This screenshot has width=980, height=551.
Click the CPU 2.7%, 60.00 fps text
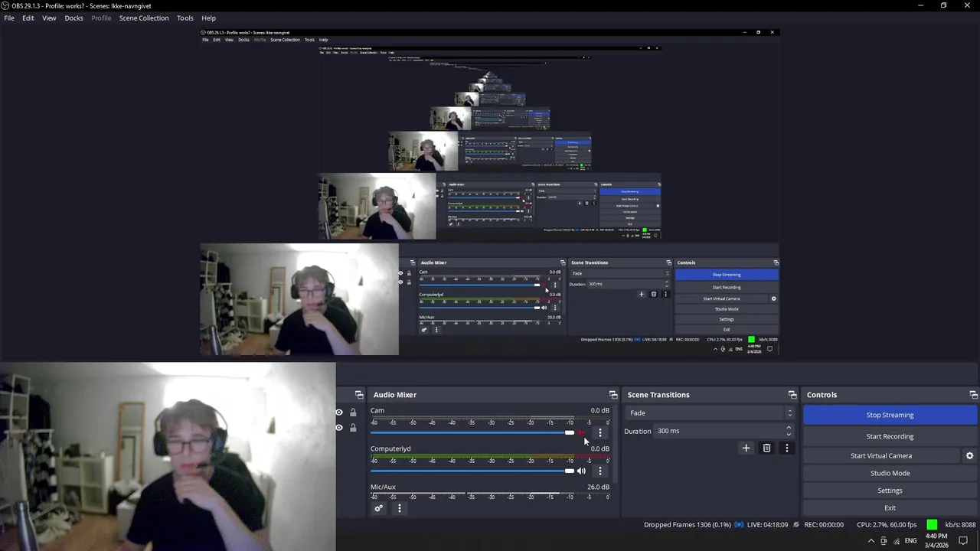coord(887,525)
